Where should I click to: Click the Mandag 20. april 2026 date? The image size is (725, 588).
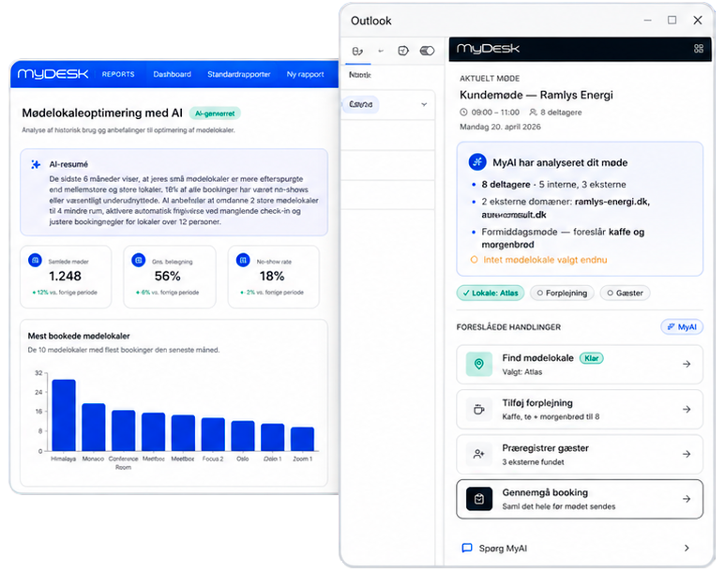500,127
